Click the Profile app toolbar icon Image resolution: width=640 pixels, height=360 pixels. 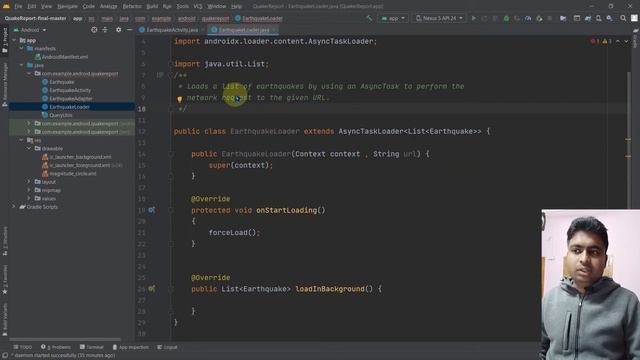(528, 18)
